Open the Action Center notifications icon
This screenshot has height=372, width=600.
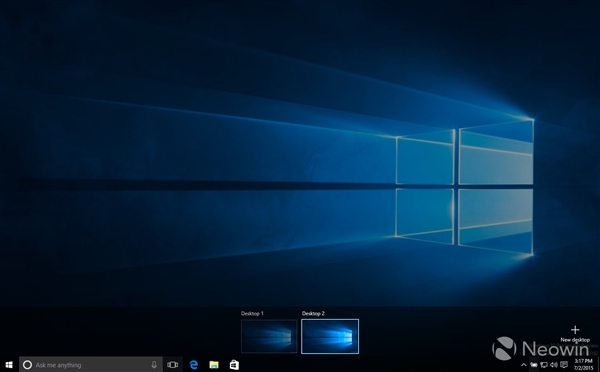pos(564,365)
